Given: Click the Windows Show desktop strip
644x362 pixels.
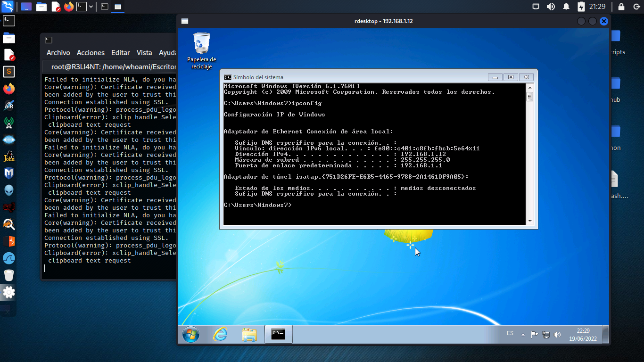Looking at the screenshot, I should [x=605, y=334].
